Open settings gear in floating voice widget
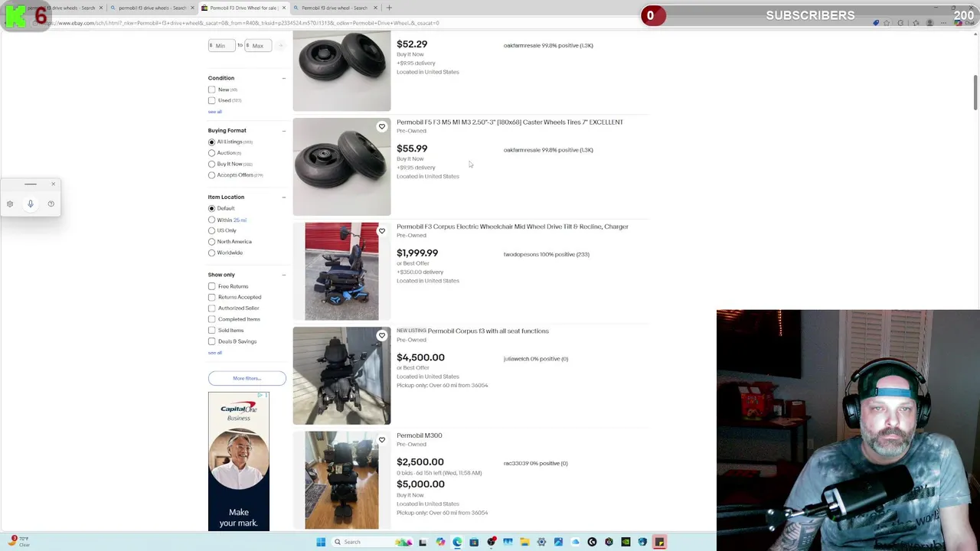Viewport: 980px width, 551px height. coord(10,204)
